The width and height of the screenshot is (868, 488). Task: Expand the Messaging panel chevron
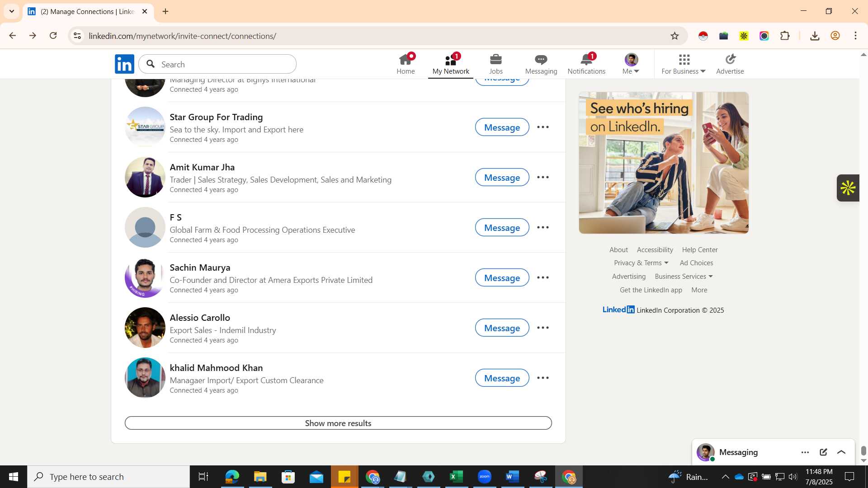[x=841, y=452]
